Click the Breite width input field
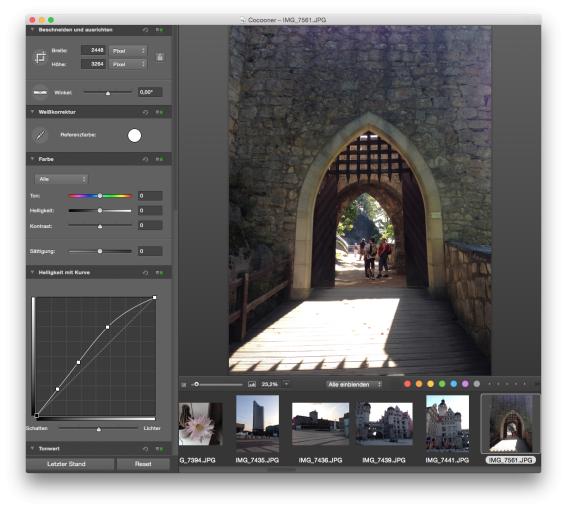This screenshot has height=510, width=567. pos(93,50)
